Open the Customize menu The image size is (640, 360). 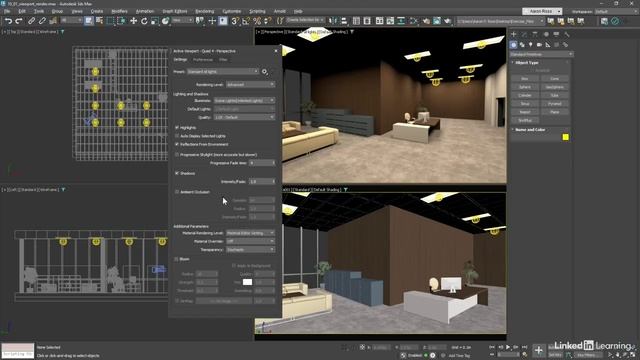pyautogui.click(x=232, y=11)
